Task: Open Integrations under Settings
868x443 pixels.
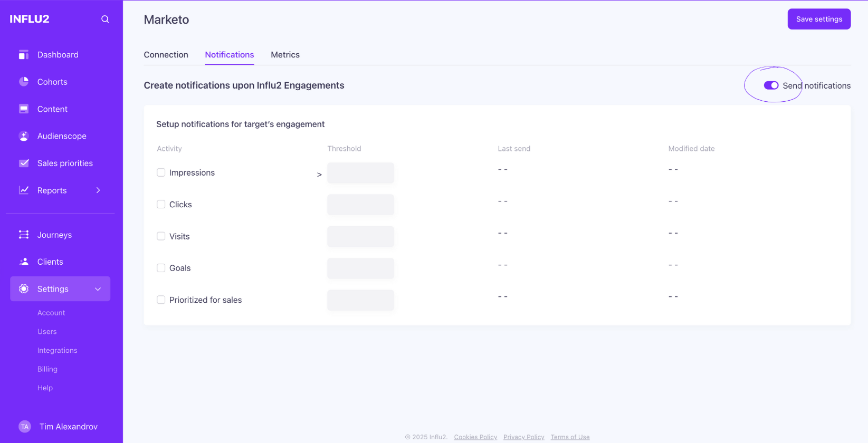Action: [57, 350]
